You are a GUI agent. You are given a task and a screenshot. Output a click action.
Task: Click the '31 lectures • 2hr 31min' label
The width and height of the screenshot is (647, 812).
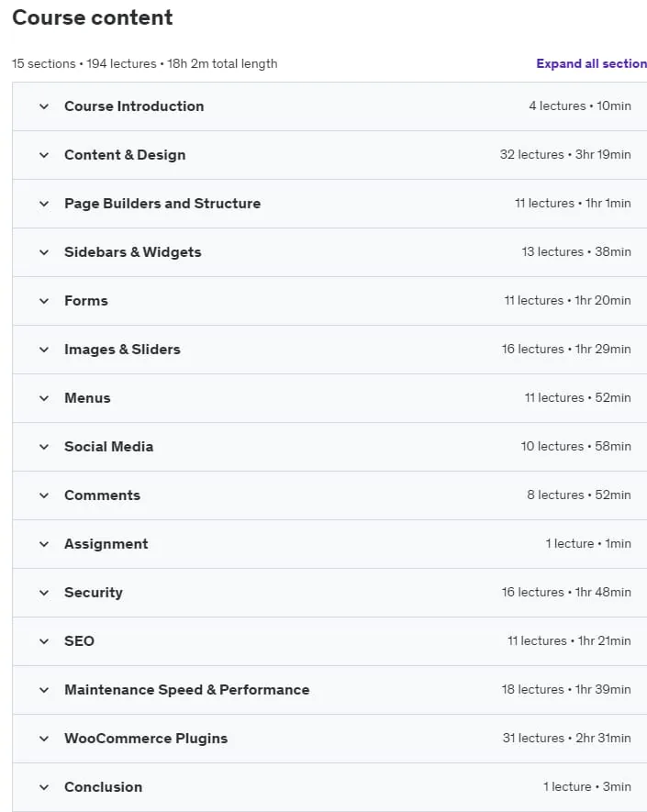(567, 738)
